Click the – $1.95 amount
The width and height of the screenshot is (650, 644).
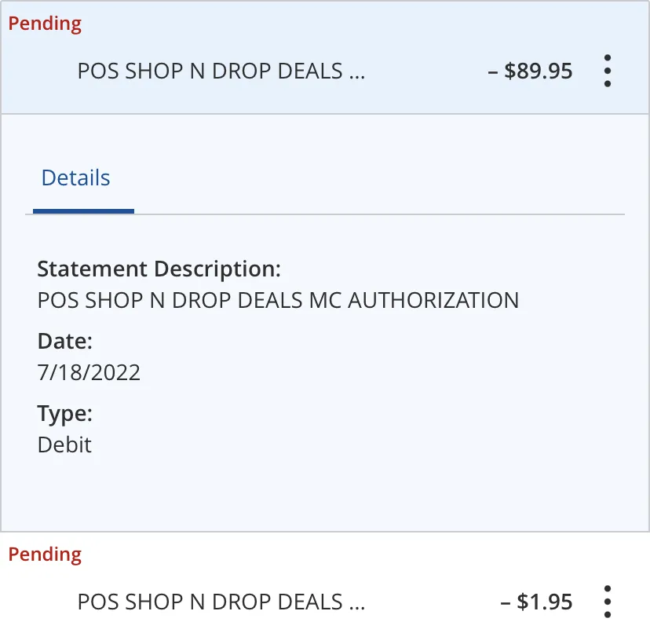point(536,602)
